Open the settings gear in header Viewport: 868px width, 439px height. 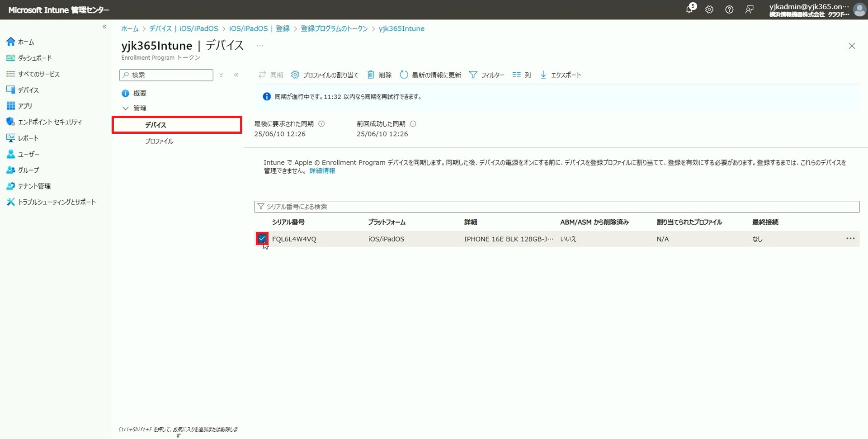click(x=709, y=9)
